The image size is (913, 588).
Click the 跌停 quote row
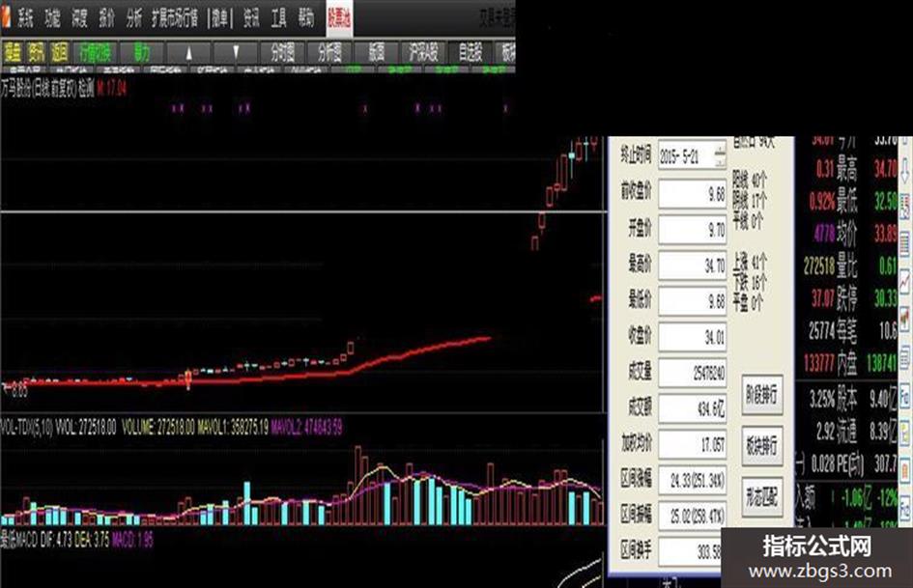(867, 298)
